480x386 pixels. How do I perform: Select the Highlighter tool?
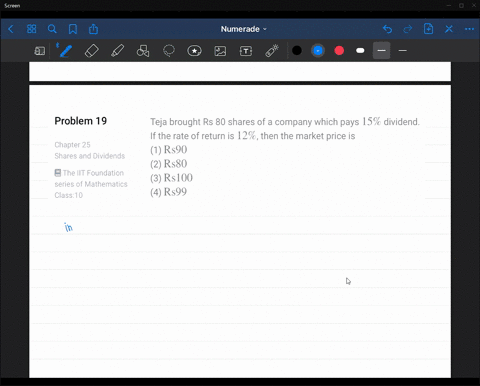pos(117,51)
